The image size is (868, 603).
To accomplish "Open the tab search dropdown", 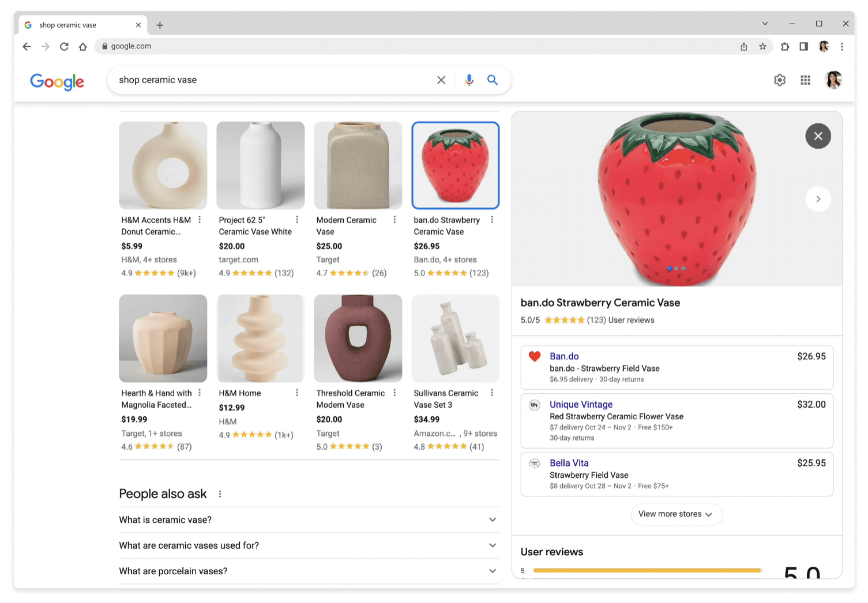I will [x=765, y=24].
